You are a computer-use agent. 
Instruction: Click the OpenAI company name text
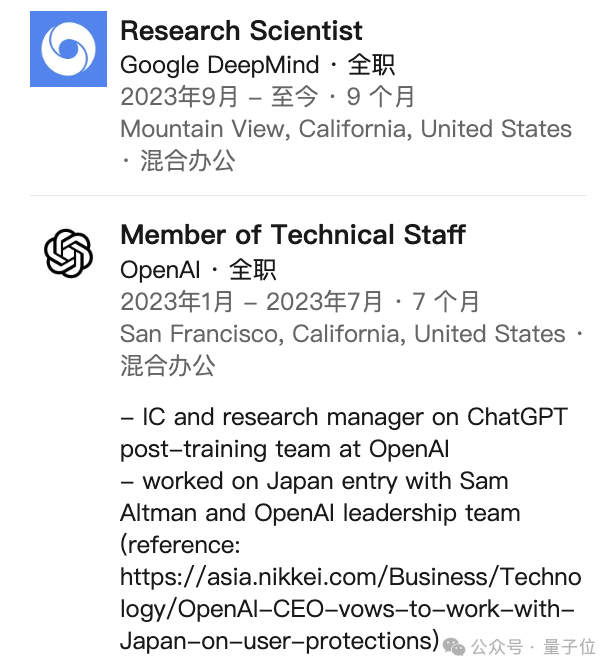160,270
